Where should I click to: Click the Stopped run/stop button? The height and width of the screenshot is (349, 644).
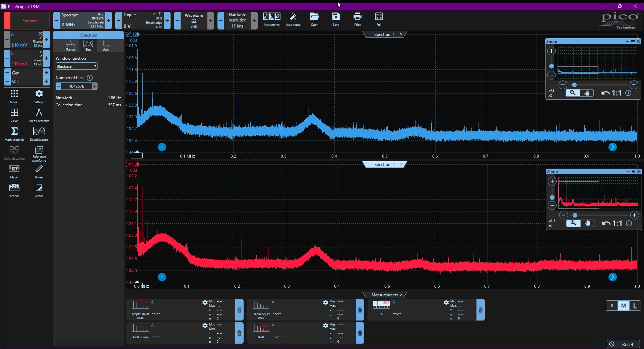pos(27,21)
